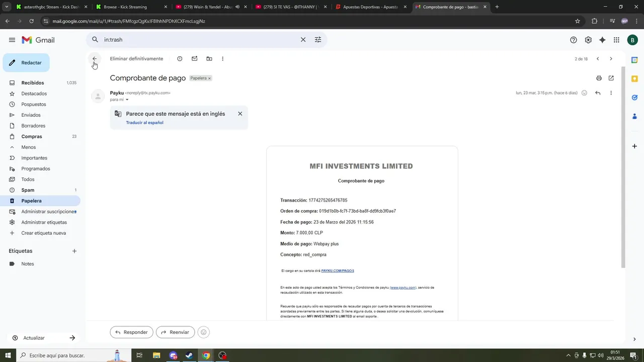Screen dimensions: 644x362
Task: Open more options in message toolbar
Action: coord(222,59)
